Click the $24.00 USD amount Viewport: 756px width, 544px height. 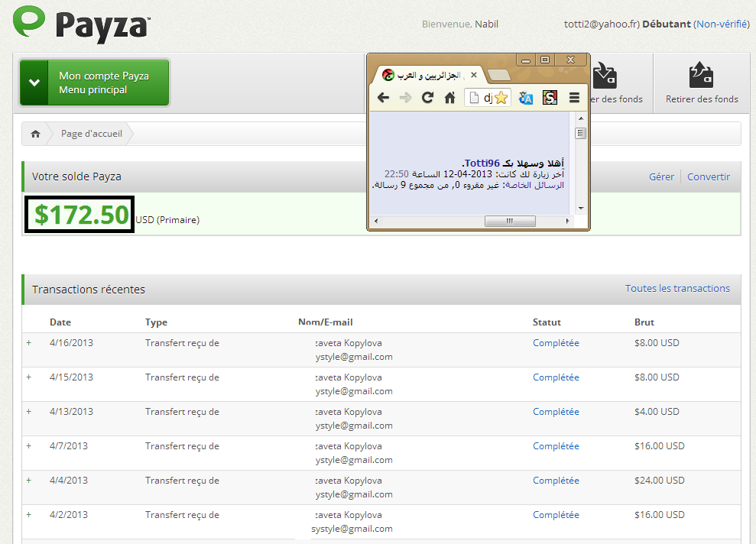660,481
